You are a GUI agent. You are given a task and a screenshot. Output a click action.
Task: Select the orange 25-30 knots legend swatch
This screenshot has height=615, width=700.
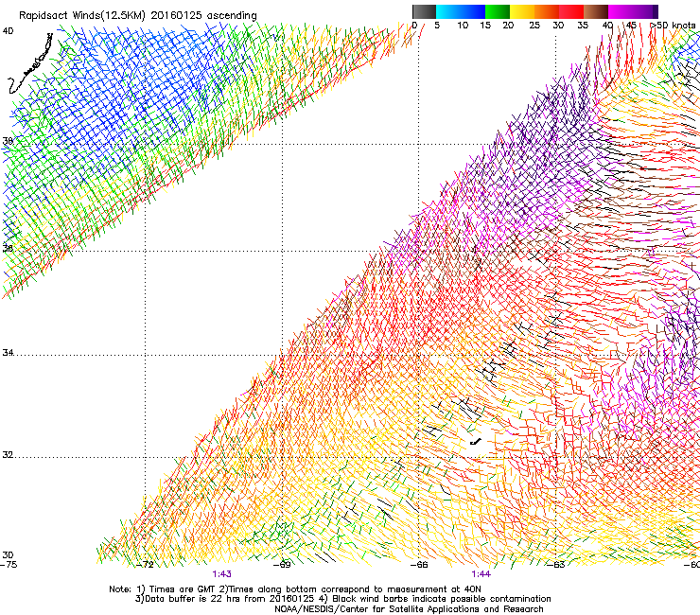click(x=547, y=11)
